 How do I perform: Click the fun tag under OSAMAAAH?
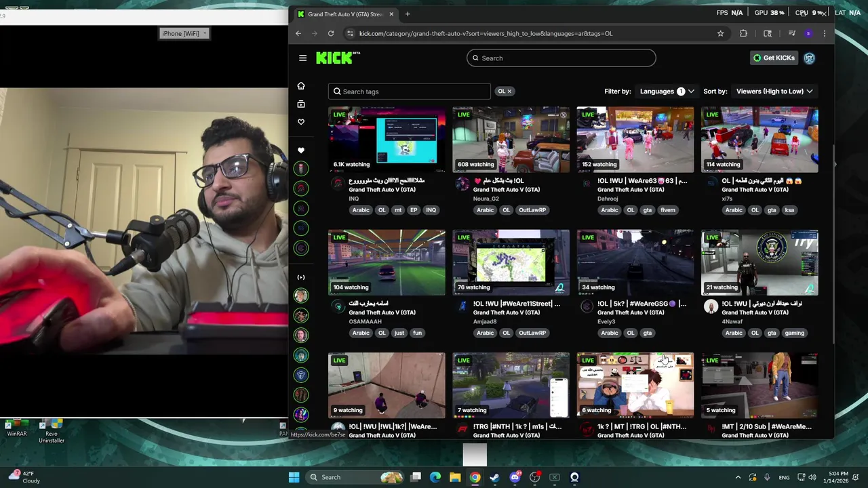417,333
